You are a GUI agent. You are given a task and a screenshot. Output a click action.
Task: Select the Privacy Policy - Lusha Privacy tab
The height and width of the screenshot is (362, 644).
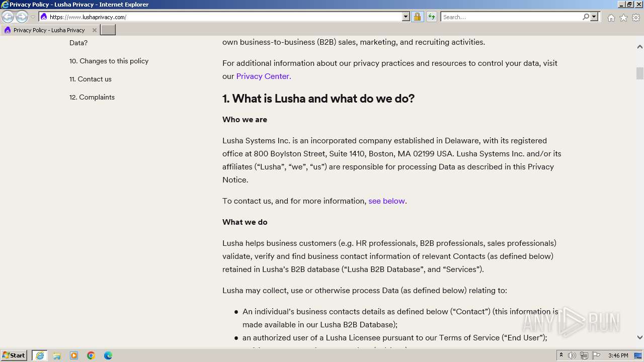coord(49,30)
